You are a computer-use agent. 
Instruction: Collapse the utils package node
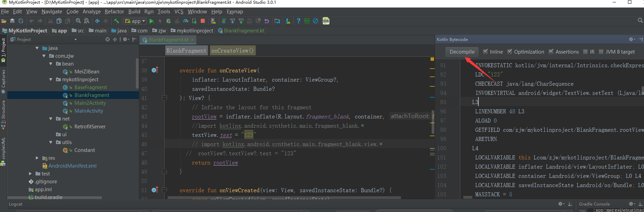(x=51, y=142)
